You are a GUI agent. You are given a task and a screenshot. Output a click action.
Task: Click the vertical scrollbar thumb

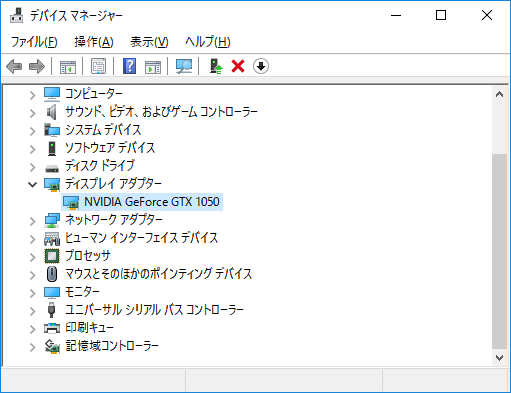point(499,252)
